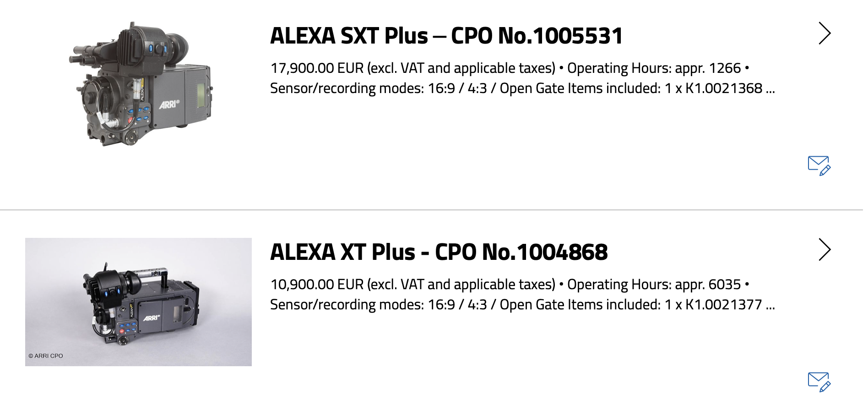Click the Operating Hours appr. 1266 text

[654, 68]
